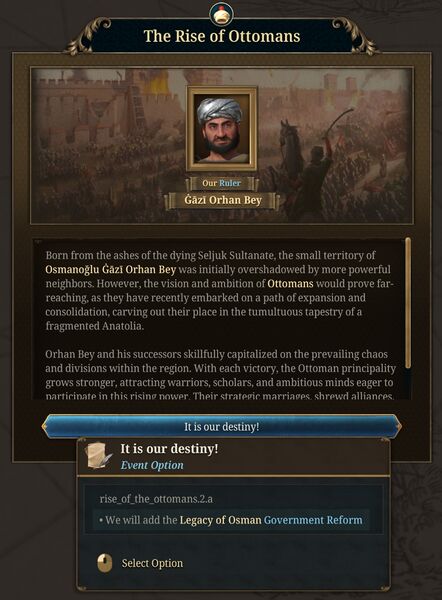
Task: Click the mounted horseman in the event illustration
Action: coord(311,164)
